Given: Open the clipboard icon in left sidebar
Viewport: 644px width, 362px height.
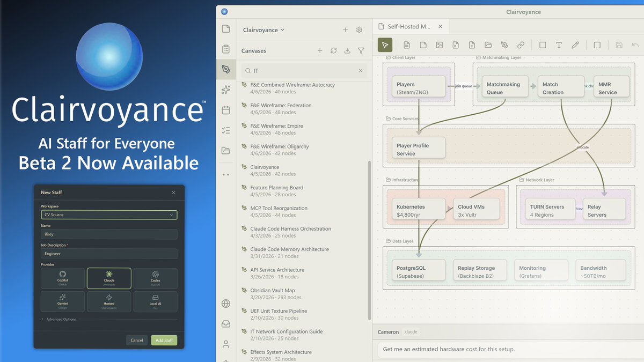Looking at the screenshot, I should (225, 49).
